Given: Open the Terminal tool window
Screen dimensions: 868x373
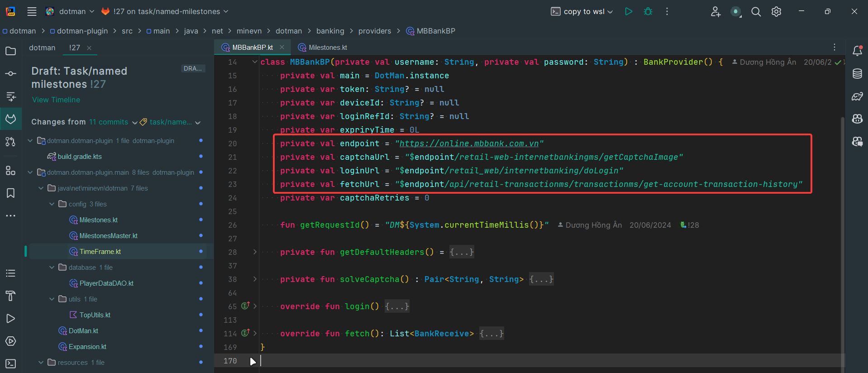Looking at the screenshot, I should coord(11,363).
